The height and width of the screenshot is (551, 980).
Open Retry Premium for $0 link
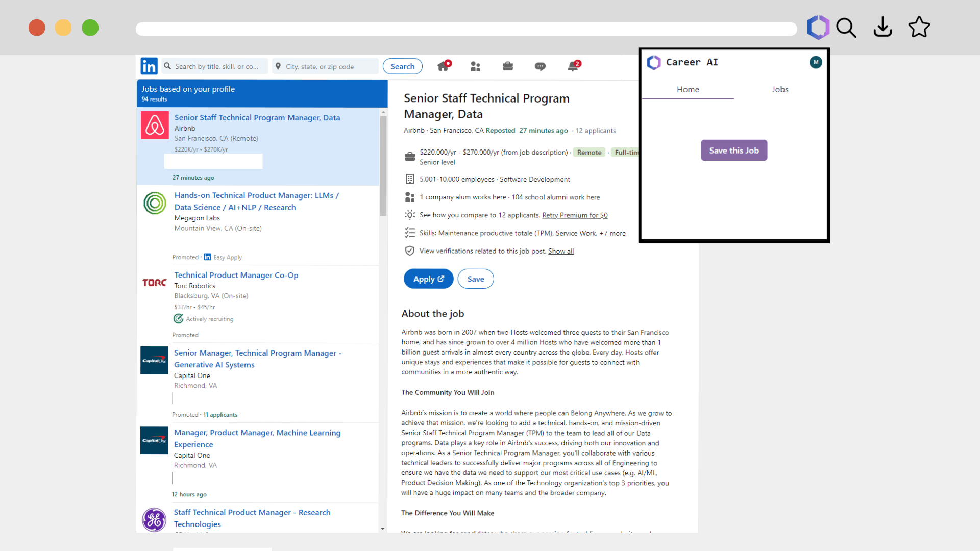click(x=575, y=215)
